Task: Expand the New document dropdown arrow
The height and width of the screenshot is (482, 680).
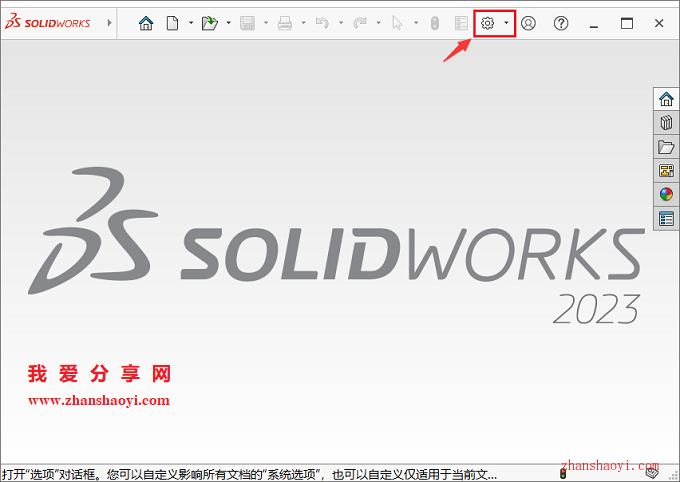Action: coord(191,23)
